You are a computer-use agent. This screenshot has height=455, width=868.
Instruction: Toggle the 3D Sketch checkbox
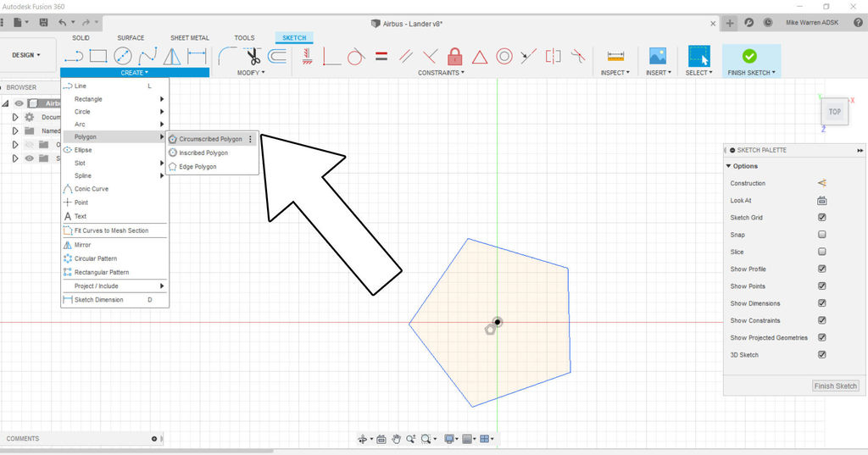(x=822, y=355)
